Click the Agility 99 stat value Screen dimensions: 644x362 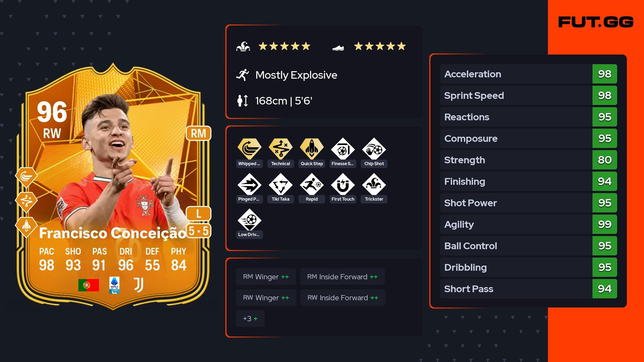pos(605,224)
